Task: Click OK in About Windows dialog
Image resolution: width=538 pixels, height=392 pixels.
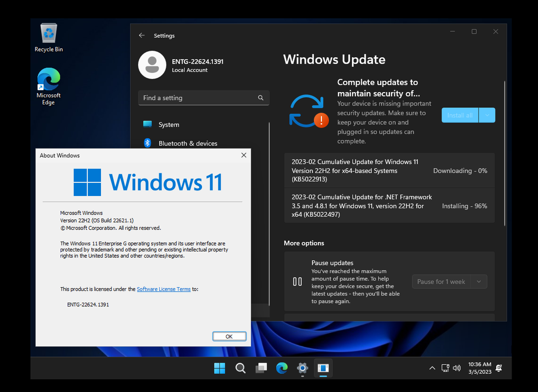Action: (229, 337)
